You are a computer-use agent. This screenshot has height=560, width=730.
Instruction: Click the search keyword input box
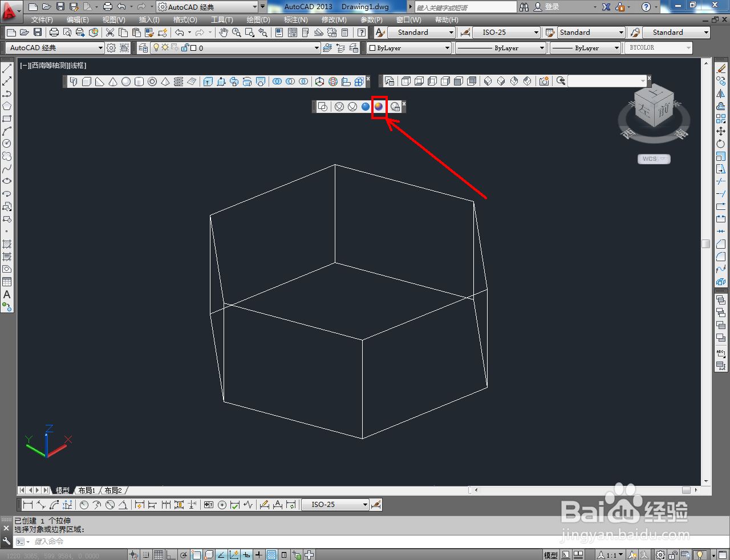[x=465, y=7]
